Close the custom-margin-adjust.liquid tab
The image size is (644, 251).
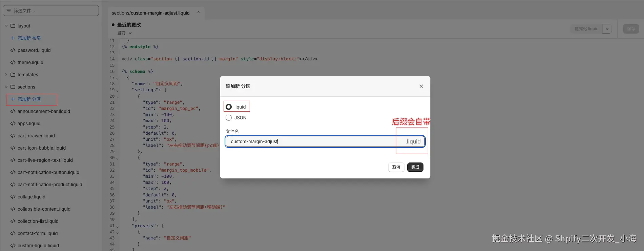click(x=199, y=12)
